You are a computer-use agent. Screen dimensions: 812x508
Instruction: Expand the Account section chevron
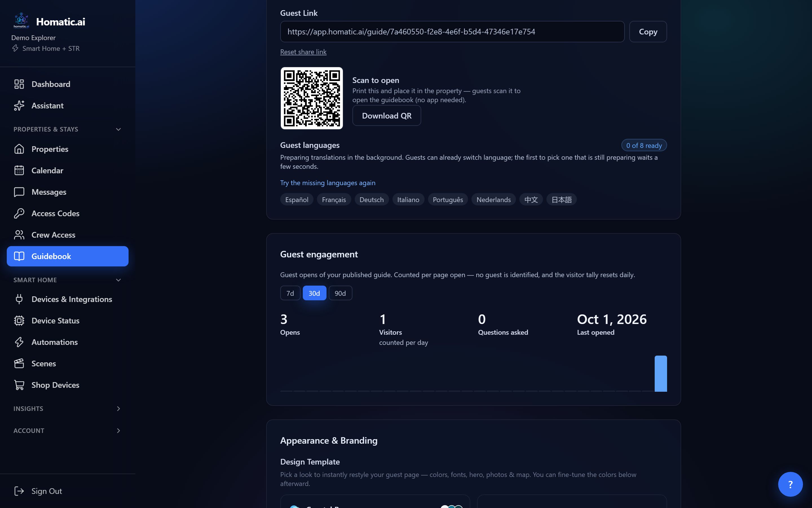click(x=118, y=431)
